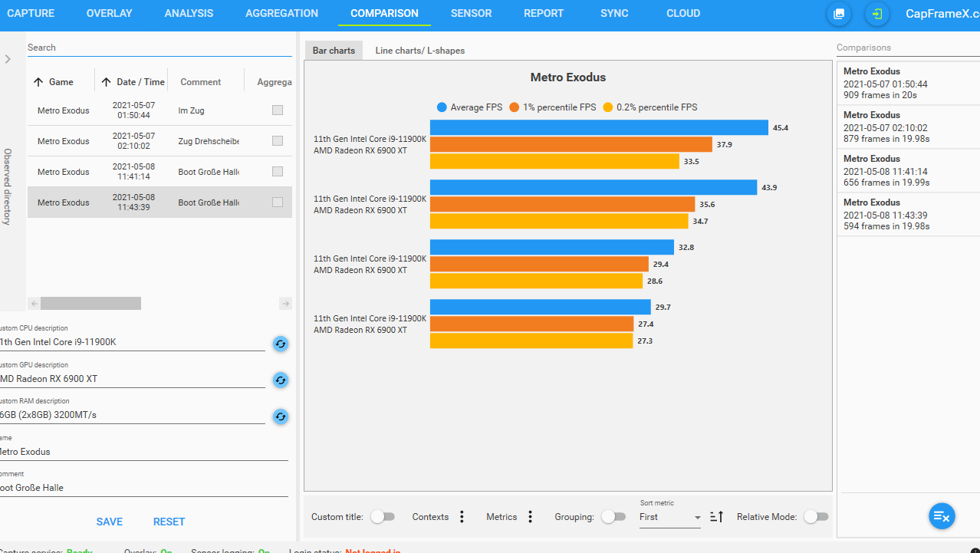Enable the Grouping switch
Screen dimensions: 980x553
click(x=613, y=517)
